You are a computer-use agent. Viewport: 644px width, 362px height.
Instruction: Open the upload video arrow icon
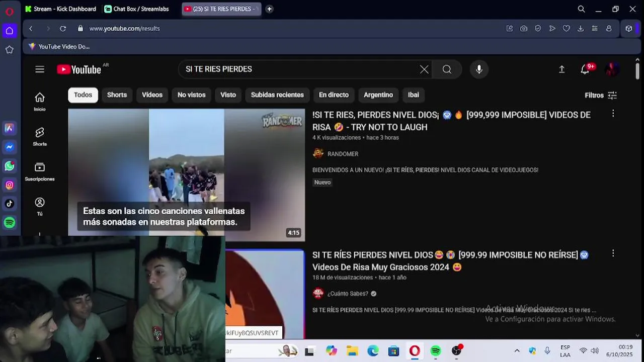coord(561,69)
